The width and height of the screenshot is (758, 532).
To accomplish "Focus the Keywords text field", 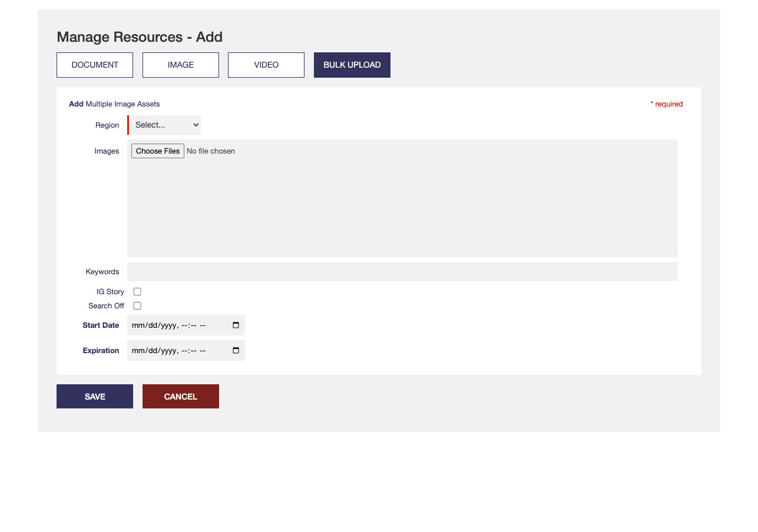I will 402,272.
